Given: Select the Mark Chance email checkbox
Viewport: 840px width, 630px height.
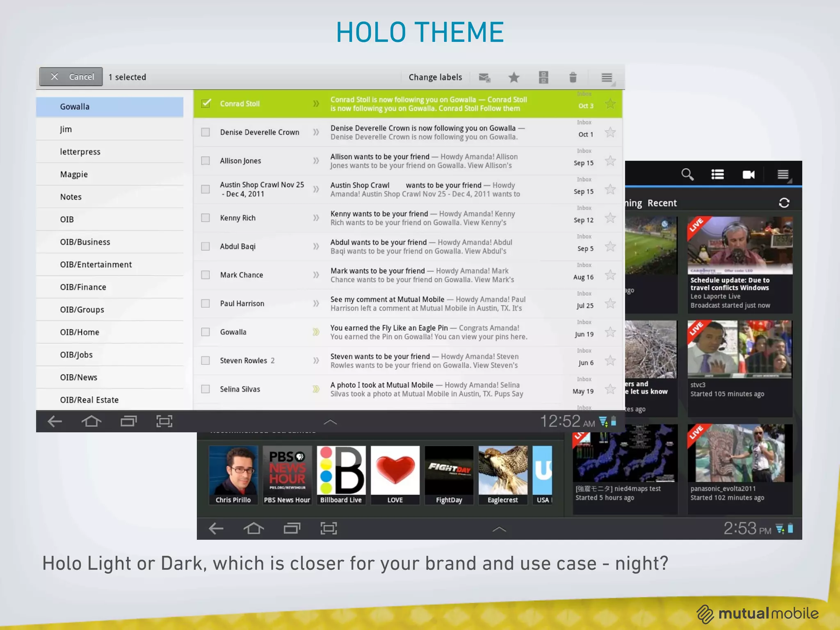Looking at the screenshot, I should tap(205, 275).
